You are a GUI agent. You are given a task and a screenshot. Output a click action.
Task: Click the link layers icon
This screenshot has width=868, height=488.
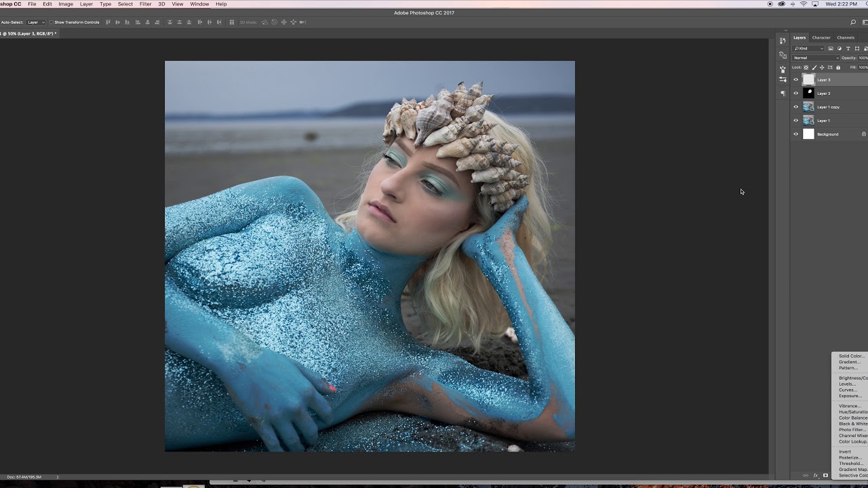(x=806, y=475)
